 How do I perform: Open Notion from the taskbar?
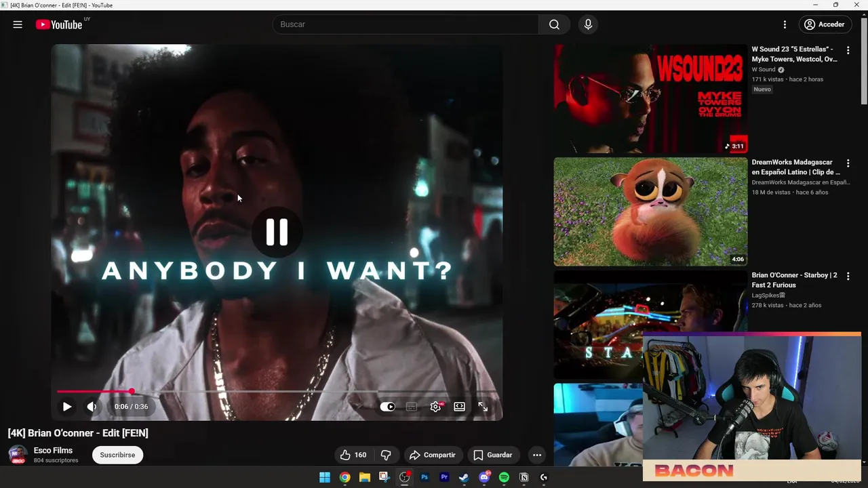[524, 477]
